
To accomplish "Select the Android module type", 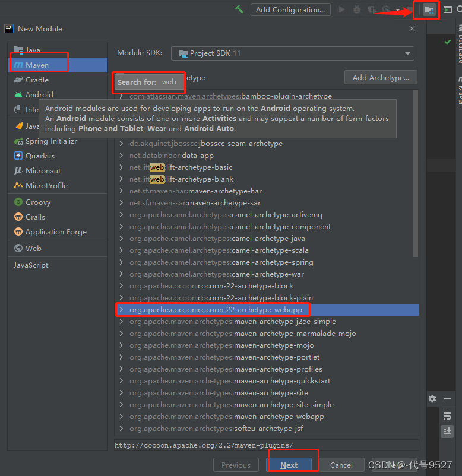I will point(58,95).
